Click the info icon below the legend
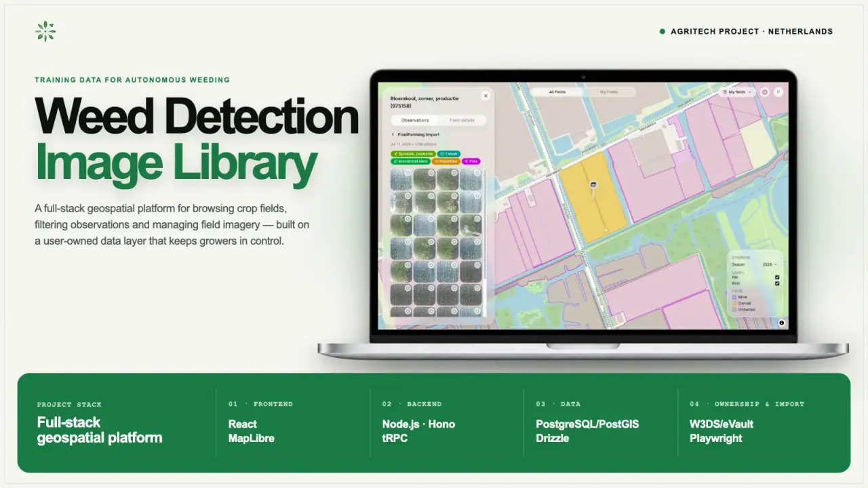Screen dimensions: 868x488 pos(781,323)
